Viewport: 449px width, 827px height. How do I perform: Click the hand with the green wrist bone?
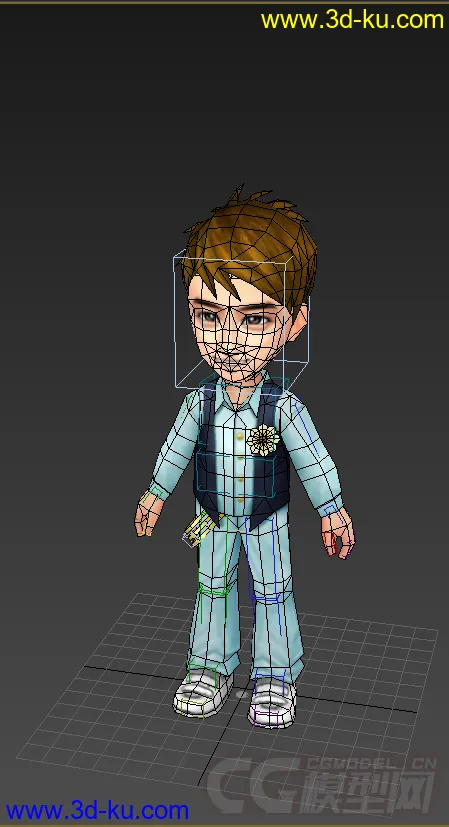coord(149,513)
